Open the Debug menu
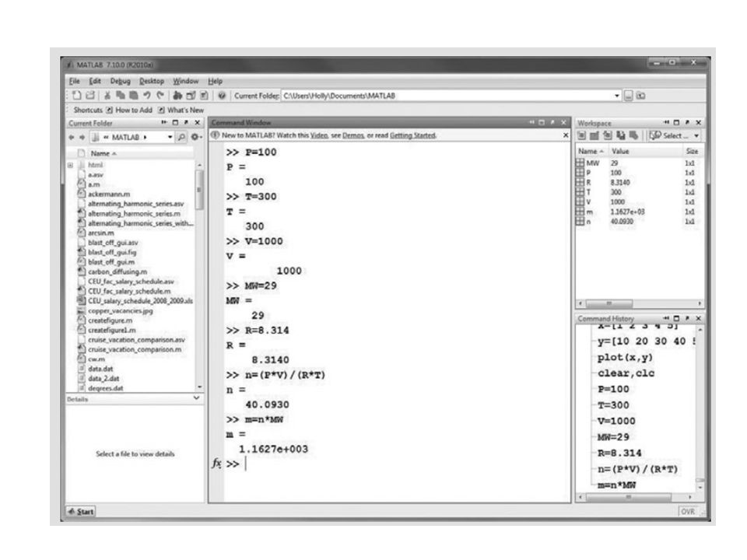747x560 pixels. tap(120, 81)
